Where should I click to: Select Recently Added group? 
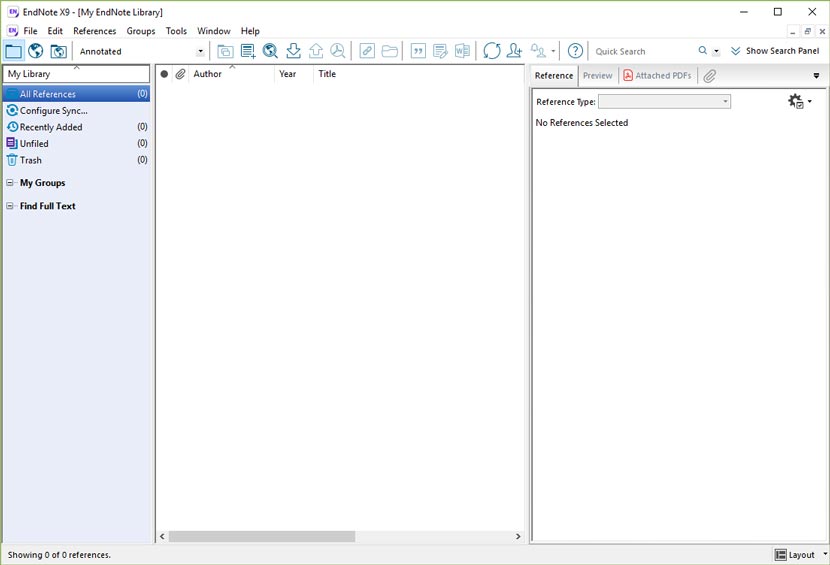76,127
